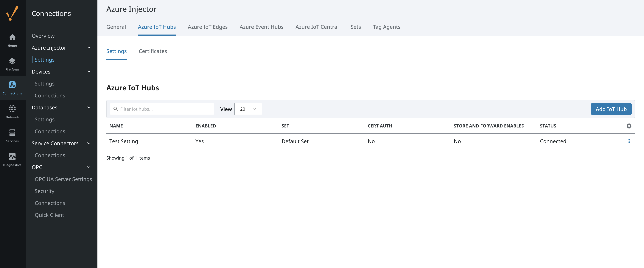644x268 pixels.
Task: Open the OPC Quick Client link
Action: pos(49,215)
